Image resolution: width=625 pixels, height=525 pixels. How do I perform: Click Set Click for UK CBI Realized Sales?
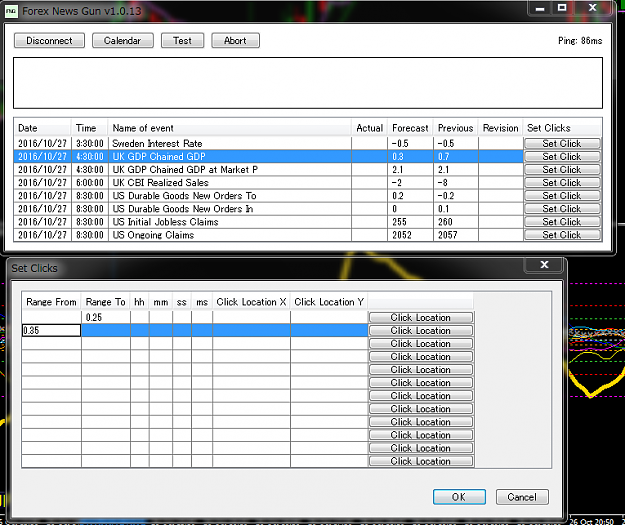click(x=562, y=183)
